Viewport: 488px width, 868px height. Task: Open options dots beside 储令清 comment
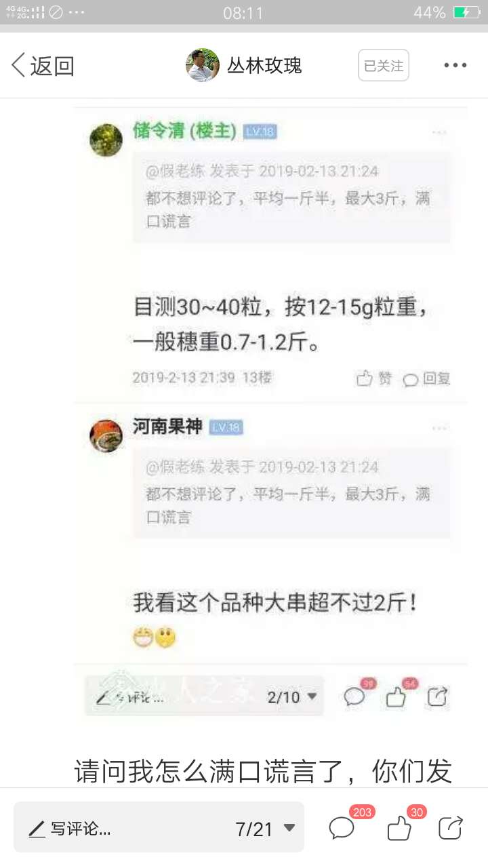[440, 132]
